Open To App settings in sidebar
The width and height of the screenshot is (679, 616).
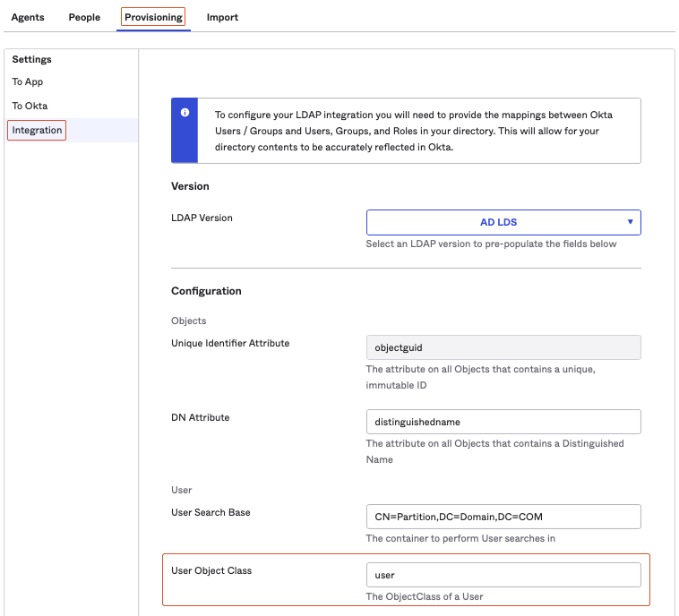pyautogui.click(x=28, y=82)
